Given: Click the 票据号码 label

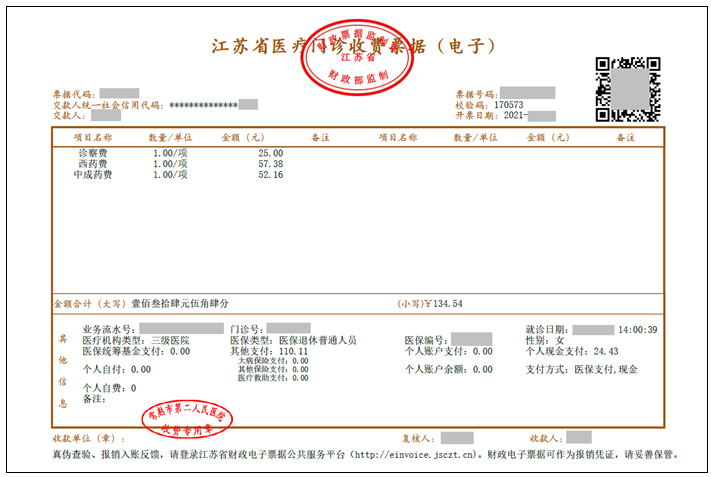Looking at the screenshot, I should tap(477, 94).
